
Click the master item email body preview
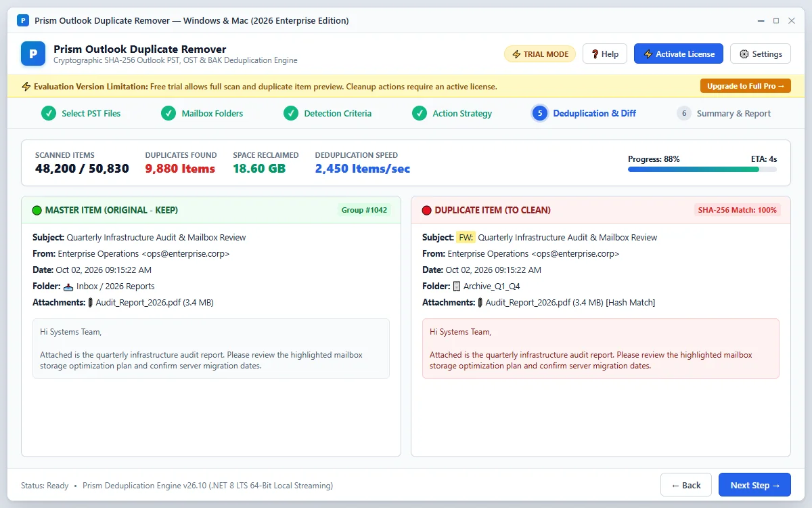click(211, 348)
